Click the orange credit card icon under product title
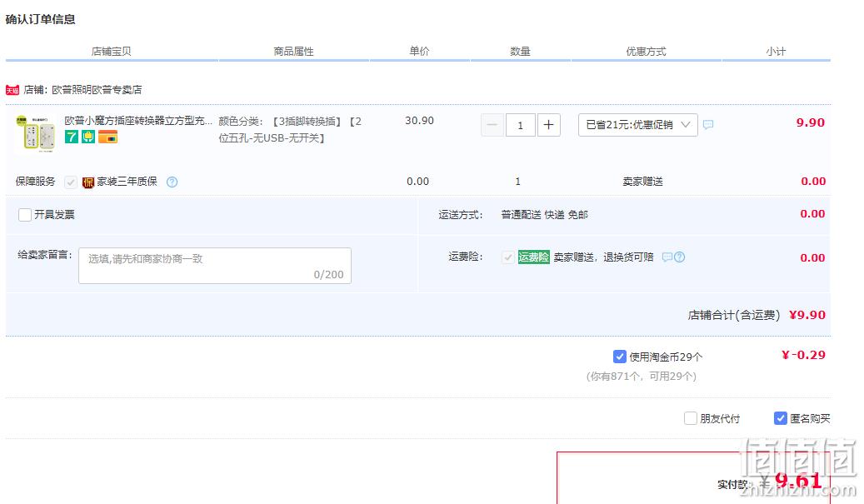Screen dimensions: 864x504 [108, 137]
